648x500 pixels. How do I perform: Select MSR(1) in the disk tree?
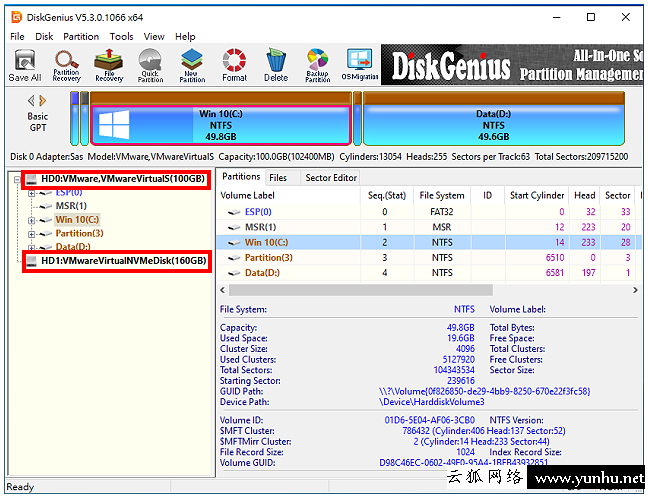click(71, 206)
